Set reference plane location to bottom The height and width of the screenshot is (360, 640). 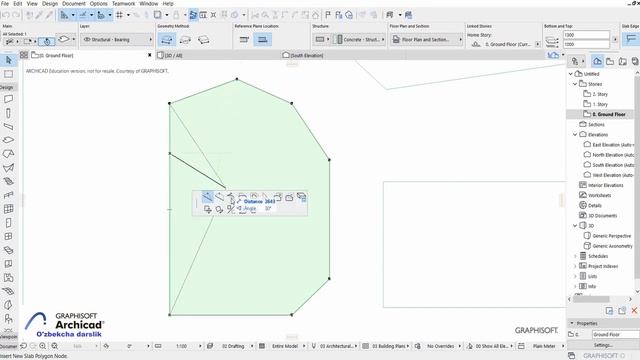262,40
